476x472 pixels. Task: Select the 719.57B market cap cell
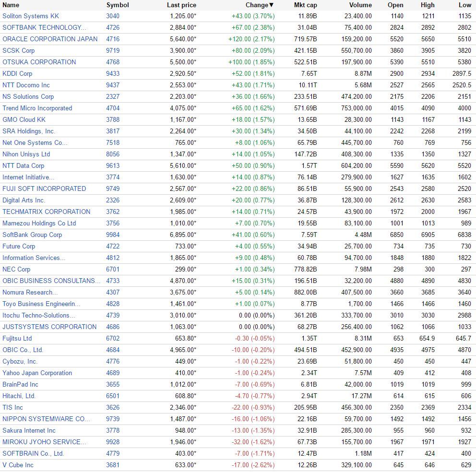pyautogui.click(x=305, y=39)
